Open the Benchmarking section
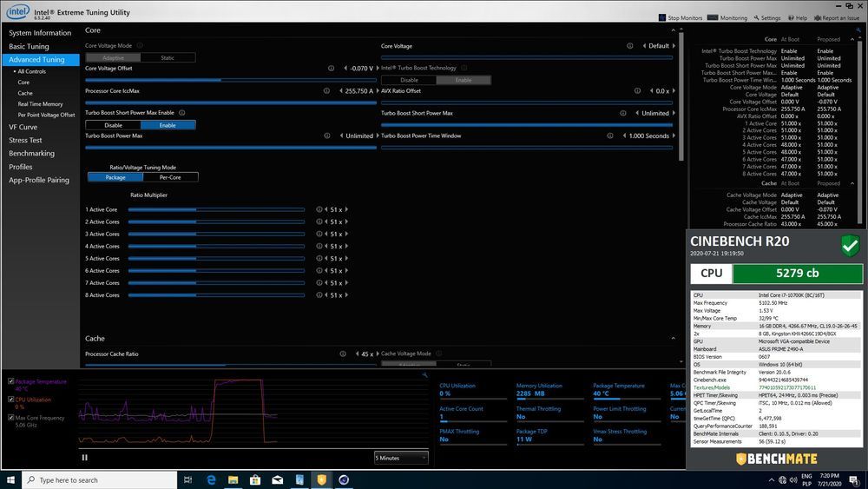Viewport: 868px width, 489px height. pos(31,154)
